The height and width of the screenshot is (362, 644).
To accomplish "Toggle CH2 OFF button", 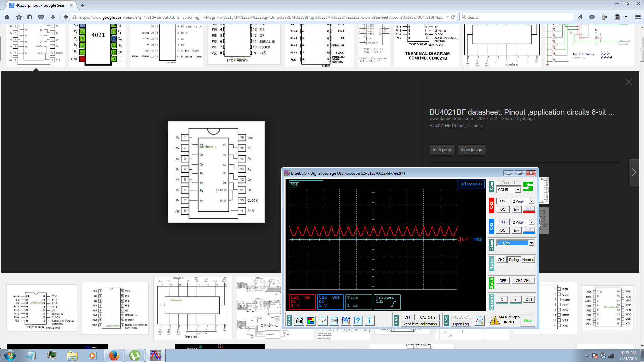I will tap(503, 222).
